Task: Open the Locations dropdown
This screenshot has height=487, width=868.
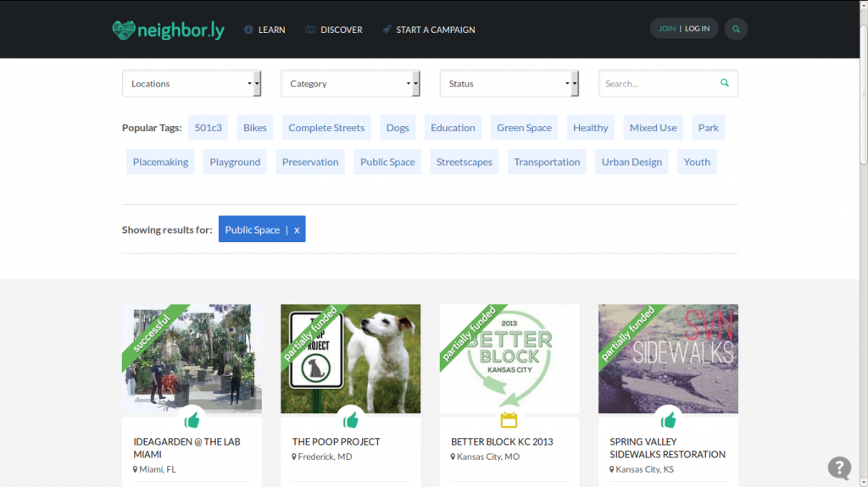Action: tap(192, 84)
